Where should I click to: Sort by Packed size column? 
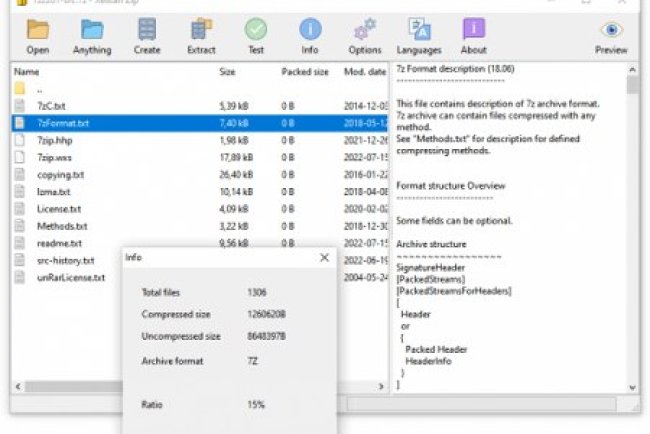coord(305,72)
